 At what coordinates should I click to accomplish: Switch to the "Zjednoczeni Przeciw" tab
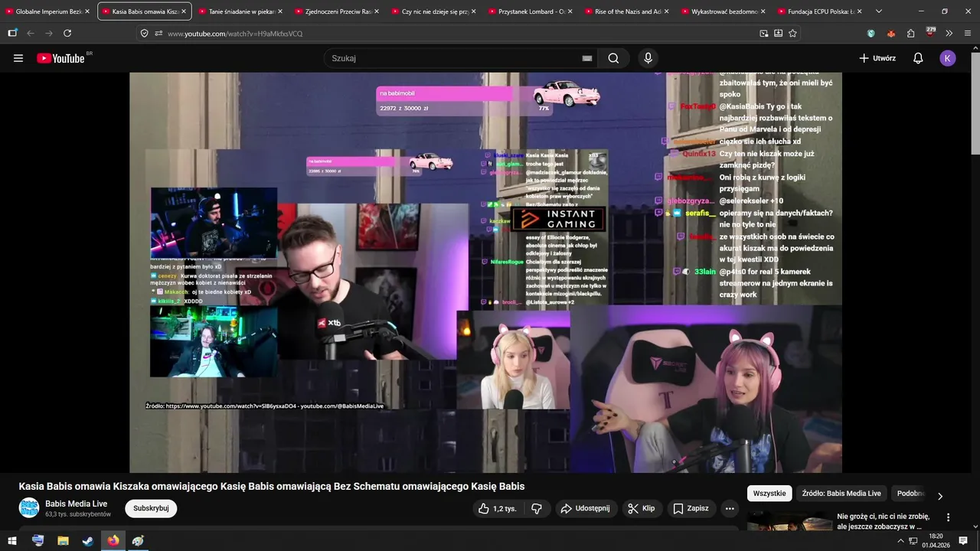click(338, 11)
